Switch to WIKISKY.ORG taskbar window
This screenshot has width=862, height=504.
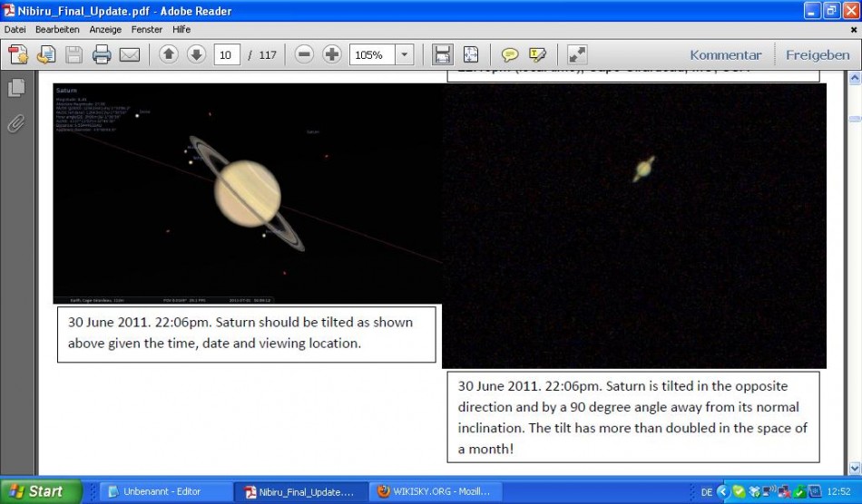(x=436, y=491)
